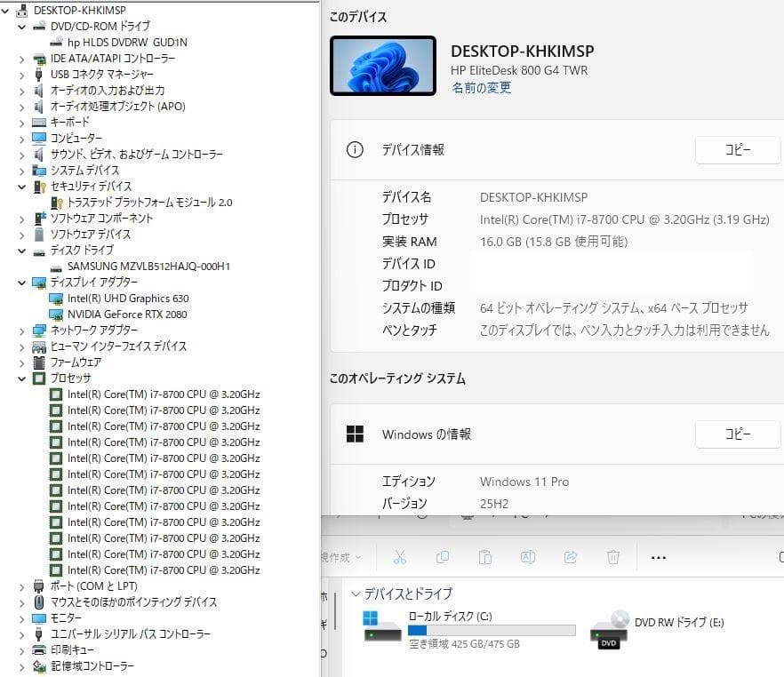This screenshot has height=677, width=784.
Task: Click the Rename icon in File Explorer toolbar
Action: [528, 557]
